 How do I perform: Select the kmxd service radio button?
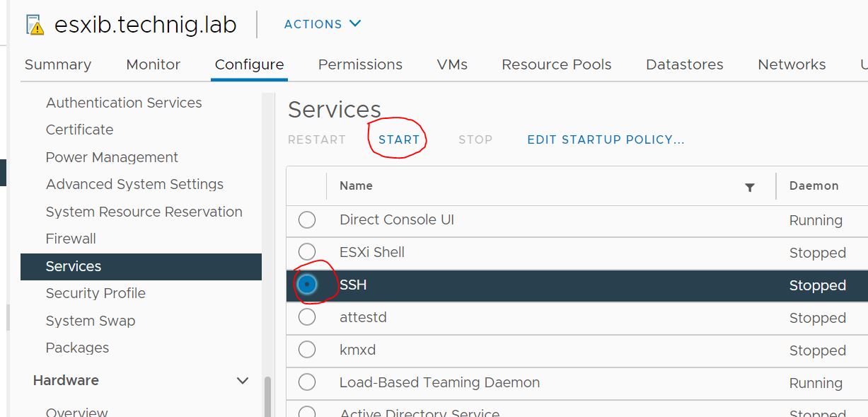tap(307, 350)
